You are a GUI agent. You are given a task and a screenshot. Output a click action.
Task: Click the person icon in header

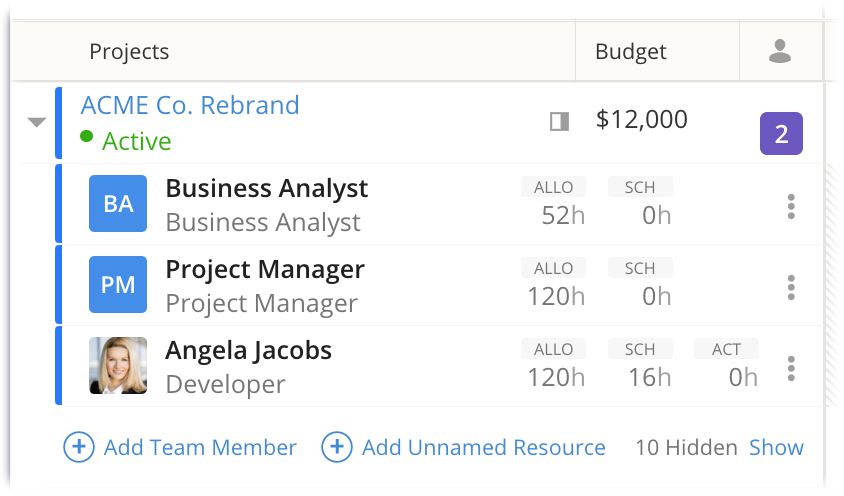coord(780,52)
